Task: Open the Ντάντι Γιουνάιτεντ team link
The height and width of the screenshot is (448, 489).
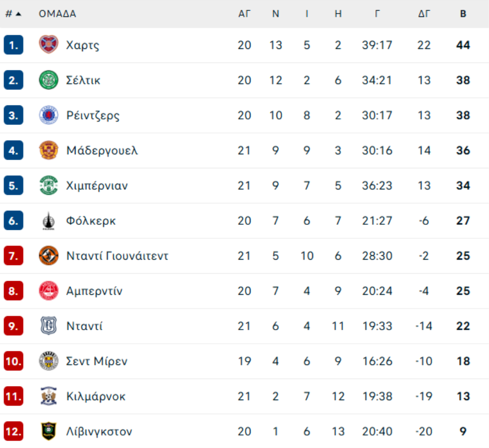Action: point(117,256)
